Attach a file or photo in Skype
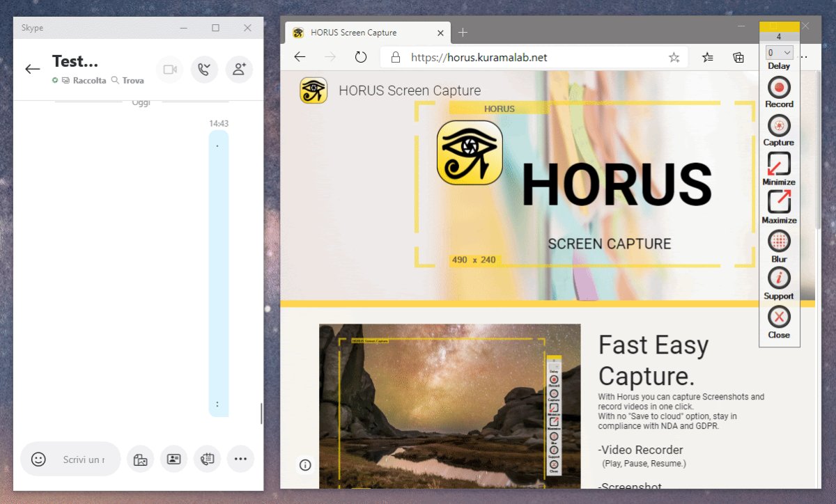This screenshot has width=836, height=504. click(140, 459)
